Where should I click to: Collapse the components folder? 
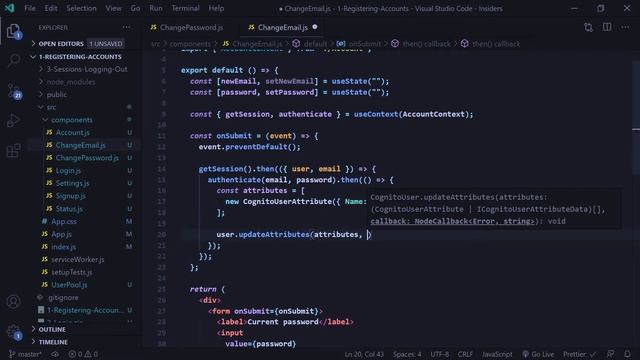[x=71, y=120]
